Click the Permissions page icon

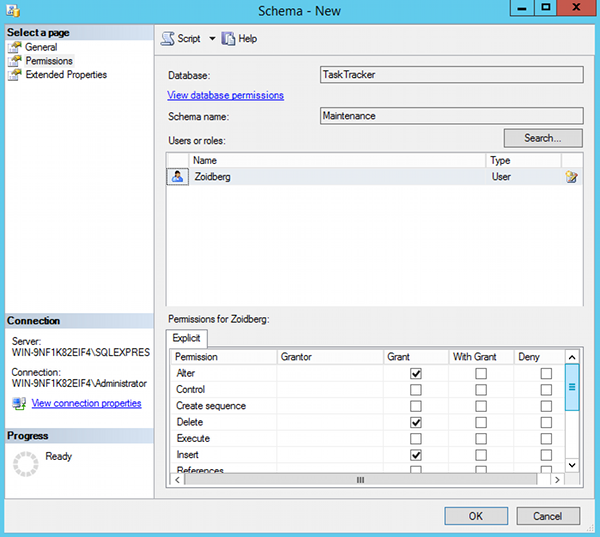tap(15, 61)
